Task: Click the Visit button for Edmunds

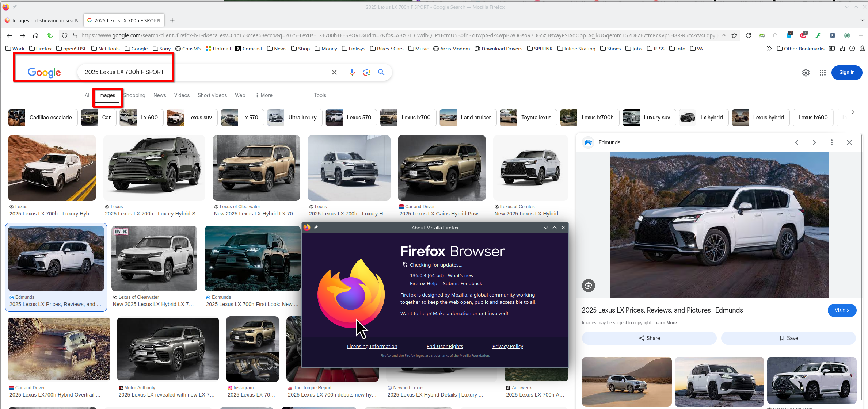Action: point(842,310)
